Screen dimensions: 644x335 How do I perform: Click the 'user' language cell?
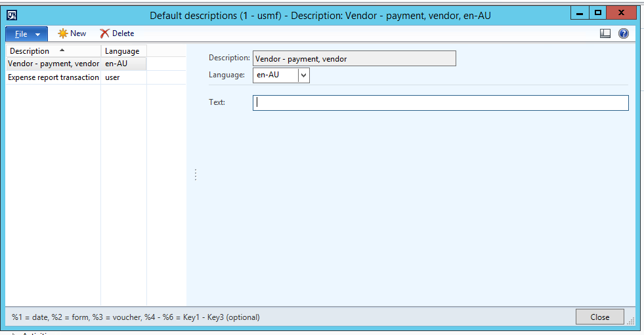(123, 77)
